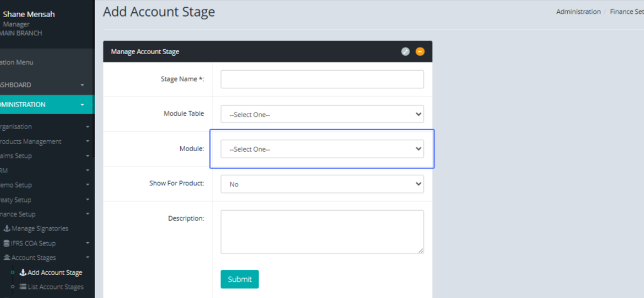Click the List Account Stages list icon
Viewport: 644px width, 298px height.
pos(23,287)
